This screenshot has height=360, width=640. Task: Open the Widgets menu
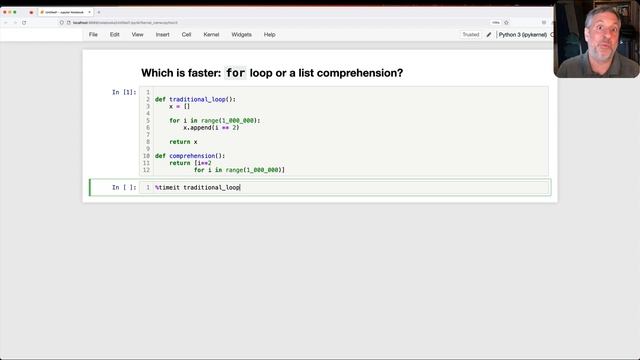(241, 35)
